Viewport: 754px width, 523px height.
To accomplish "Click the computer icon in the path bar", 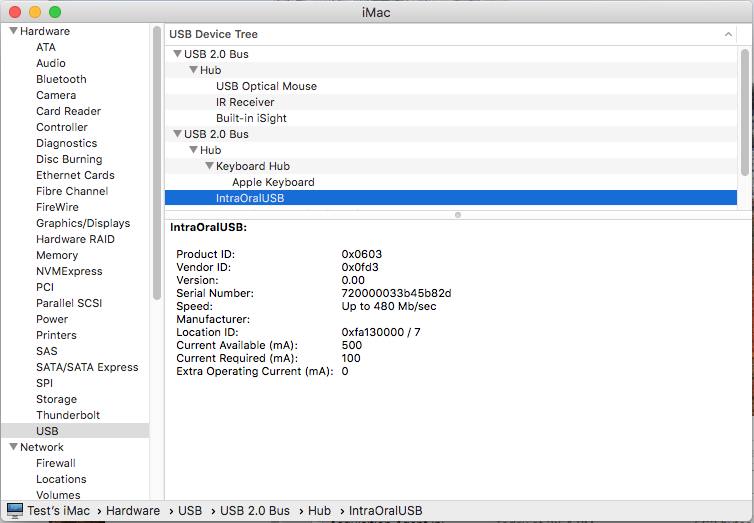I will point(15,511).
